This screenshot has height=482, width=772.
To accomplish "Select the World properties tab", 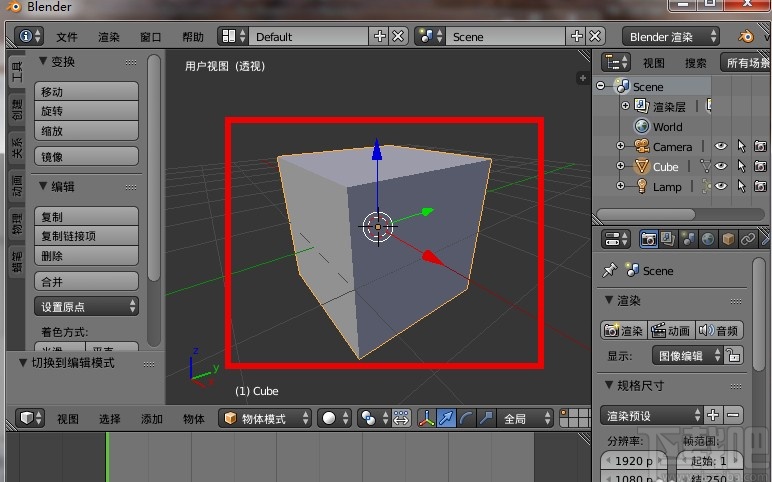I will [x=708, y=239].
